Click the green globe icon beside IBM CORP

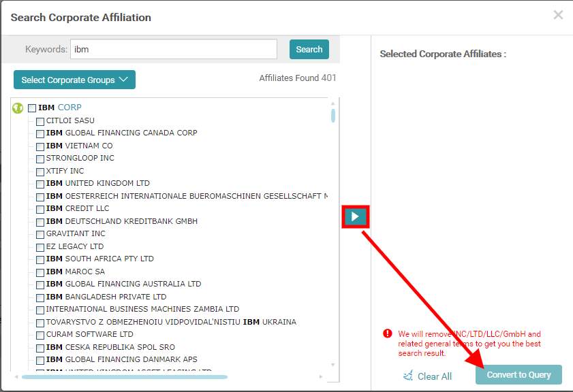[x=18, y=108]
